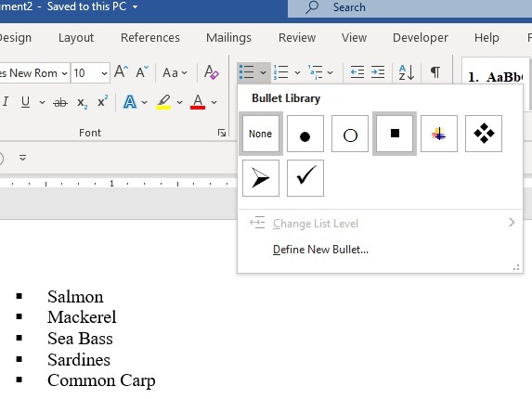Toggle Strikethrough formatting
532x399 pixels.
pos(60,102)
